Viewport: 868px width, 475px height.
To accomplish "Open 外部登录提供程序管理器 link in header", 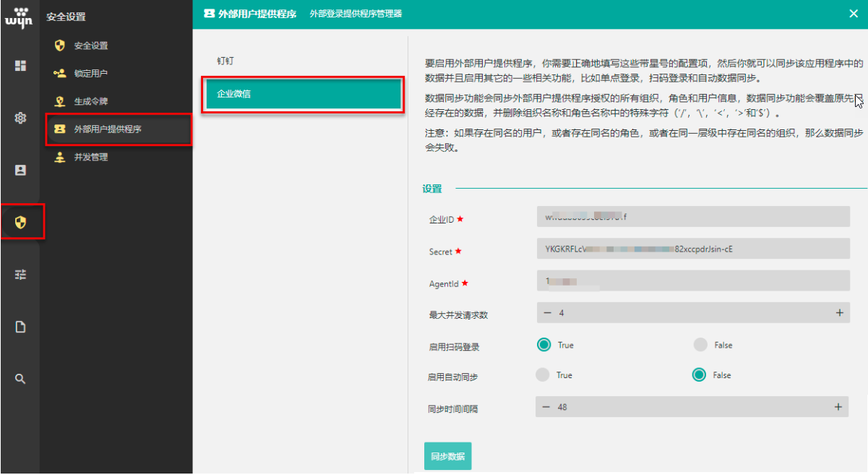I will [x=356, y=14].
